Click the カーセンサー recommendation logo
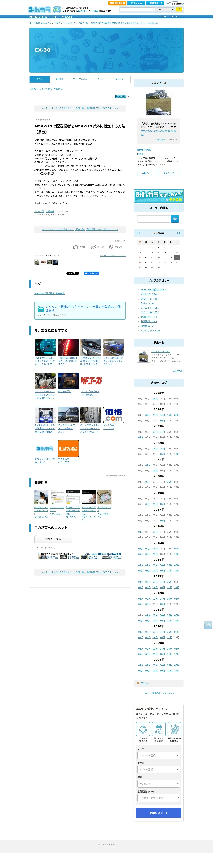 click(x=68, y=449)
